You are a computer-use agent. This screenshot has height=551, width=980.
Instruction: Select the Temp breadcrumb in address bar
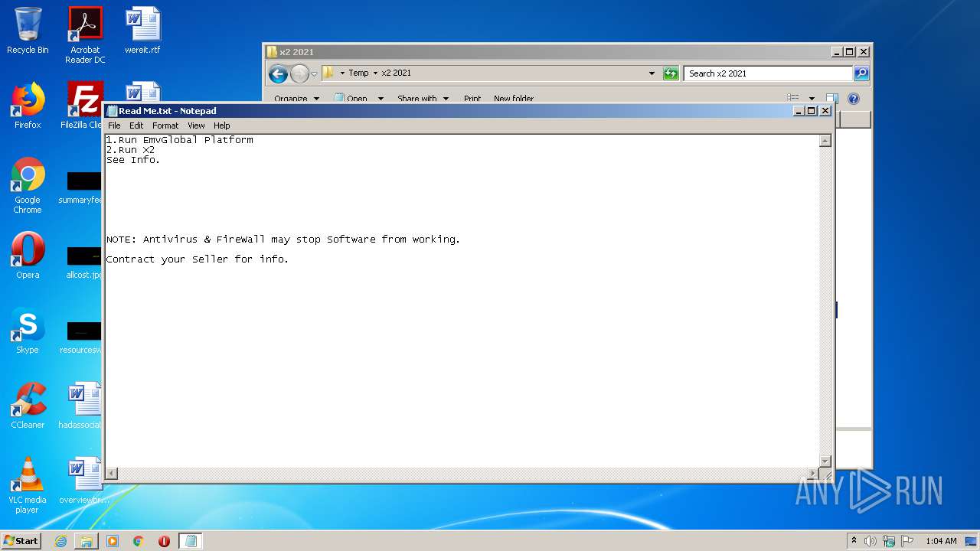(358, 73)
